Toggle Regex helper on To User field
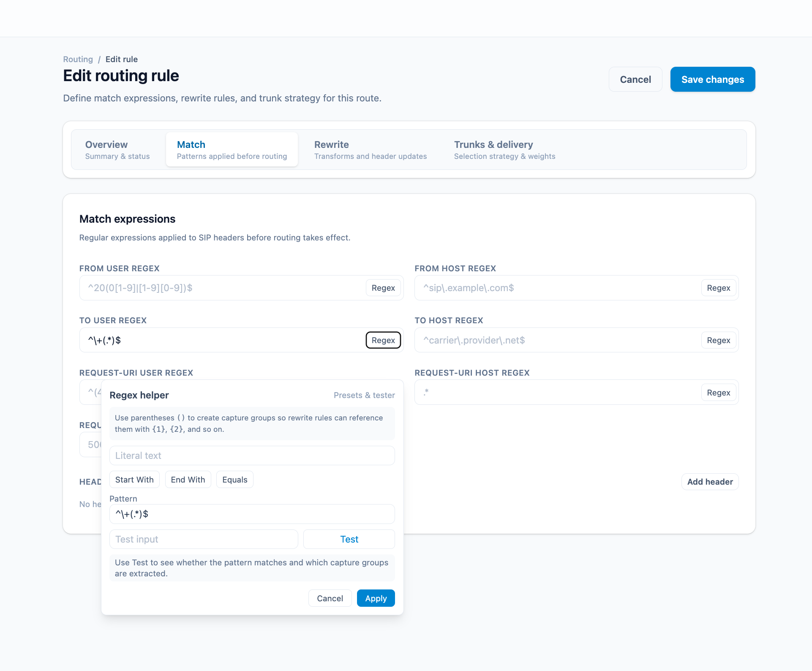This screenshot has height=671, width=812. pyautogui.click(x=383, y=340)
